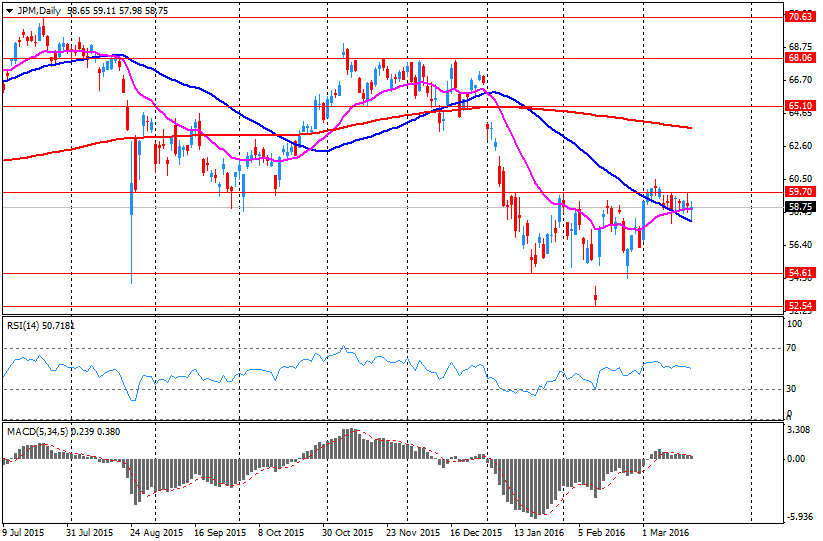The width and height of the screenshot is (823, 541).
Task: Click the 16 Sep 2015 date label
Action: pyautogui.click(x=220, y=533)
